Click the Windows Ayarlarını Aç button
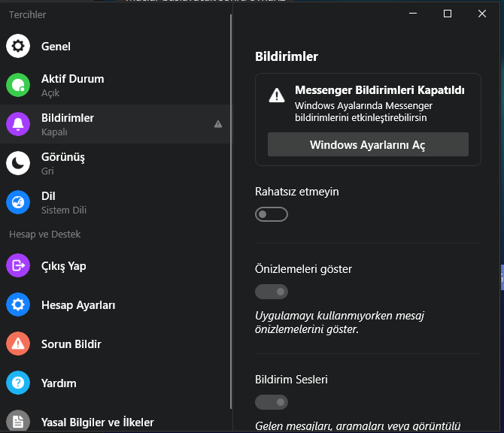This screenshot has width=504, height=433. click(x=368, y=144)
